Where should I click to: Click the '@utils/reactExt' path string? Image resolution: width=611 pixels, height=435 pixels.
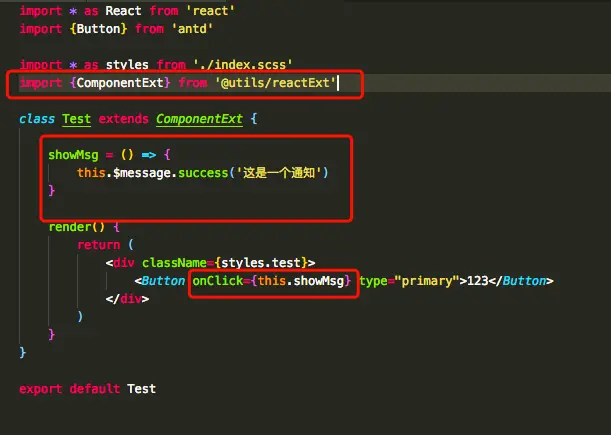(x=275, y=83)
